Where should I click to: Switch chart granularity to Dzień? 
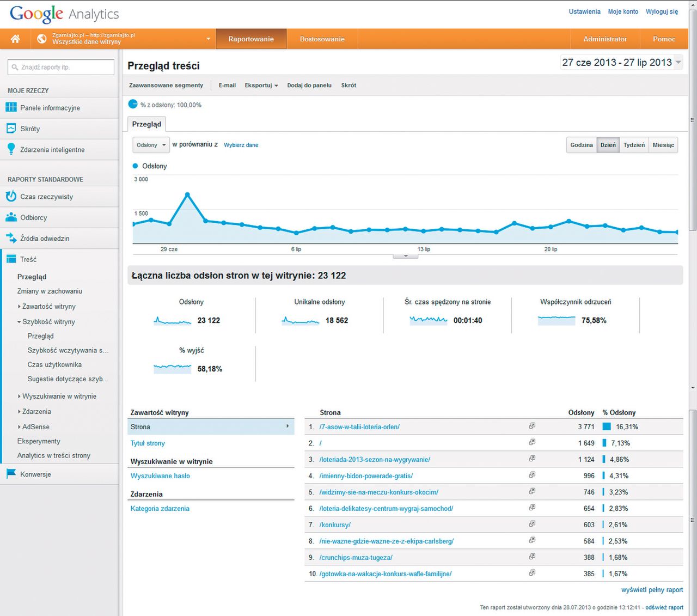tap(608, 145)
